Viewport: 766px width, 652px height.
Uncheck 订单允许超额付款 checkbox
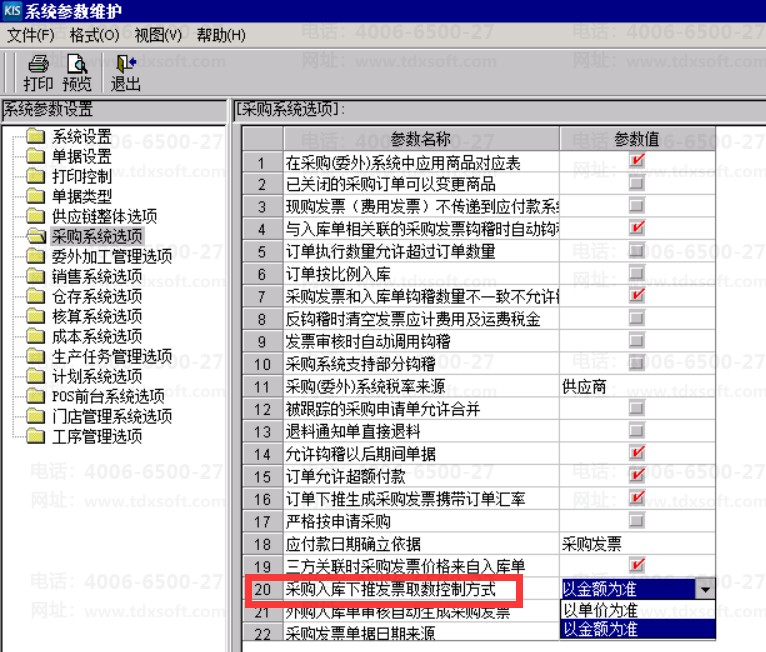tap(637, 475)
